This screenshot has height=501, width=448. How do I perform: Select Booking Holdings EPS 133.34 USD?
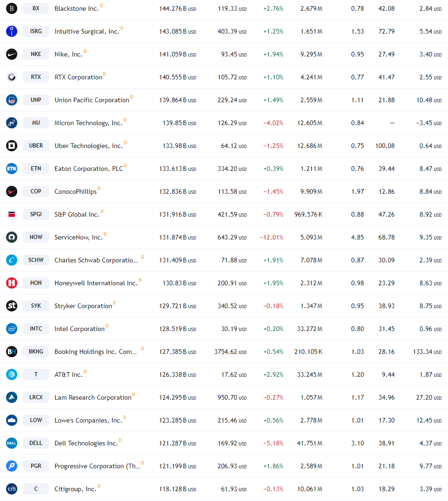pos(427,352)
